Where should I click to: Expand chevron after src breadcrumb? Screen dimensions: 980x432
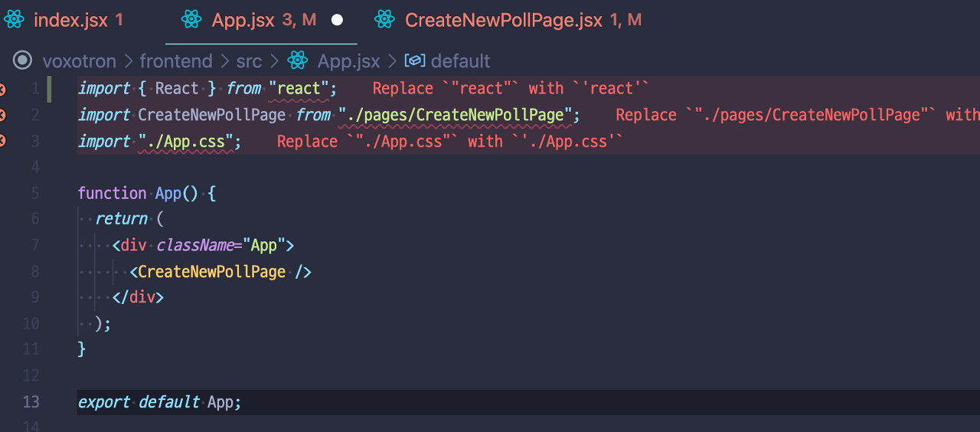274,61
